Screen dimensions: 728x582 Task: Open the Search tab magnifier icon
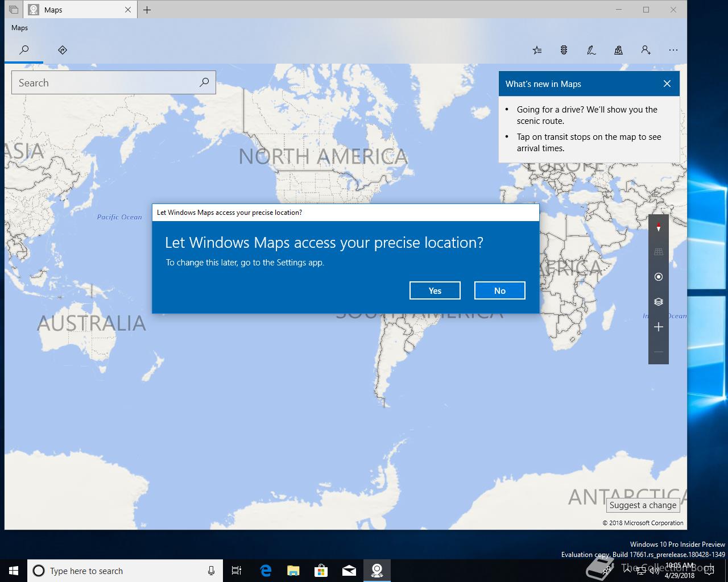24,50
